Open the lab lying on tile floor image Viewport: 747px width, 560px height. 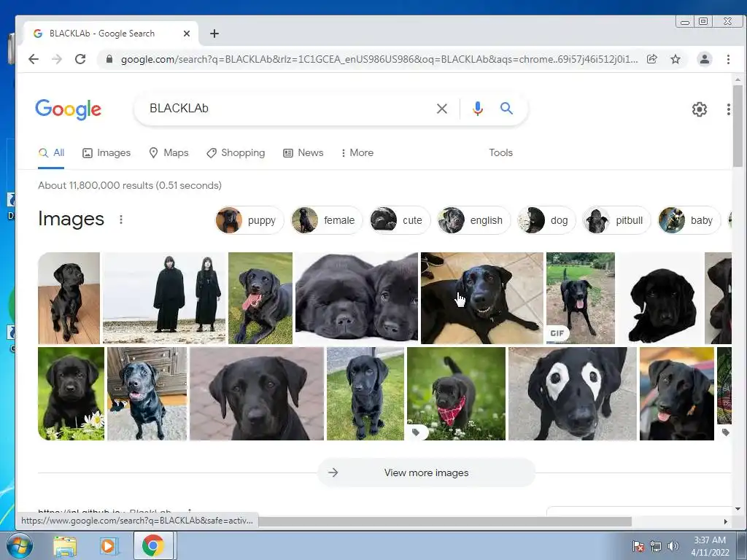point(482,298)
